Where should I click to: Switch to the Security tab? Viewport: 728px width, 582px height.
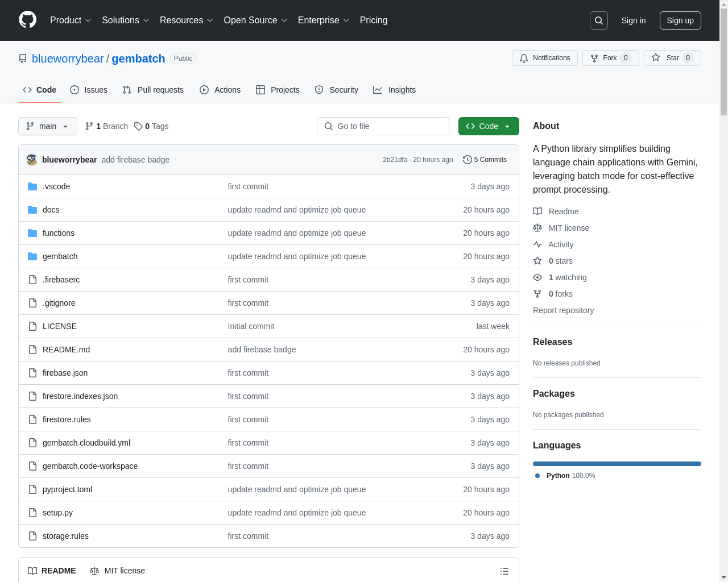point(337,90)
